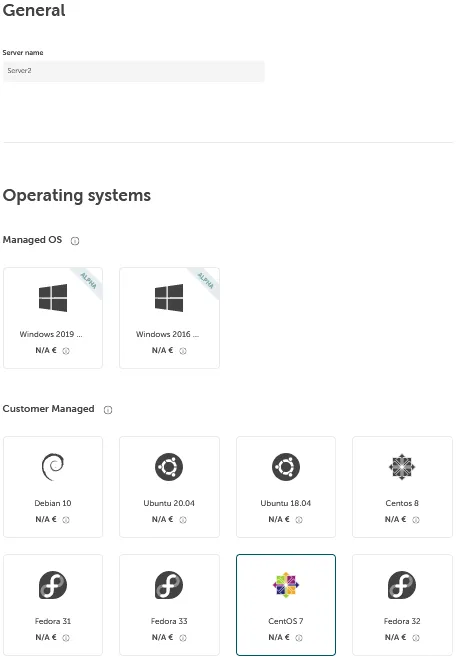Click the ALPHA ribbon on Windows 2019
This screenshot has width=458, height=661.
[89, 281]
